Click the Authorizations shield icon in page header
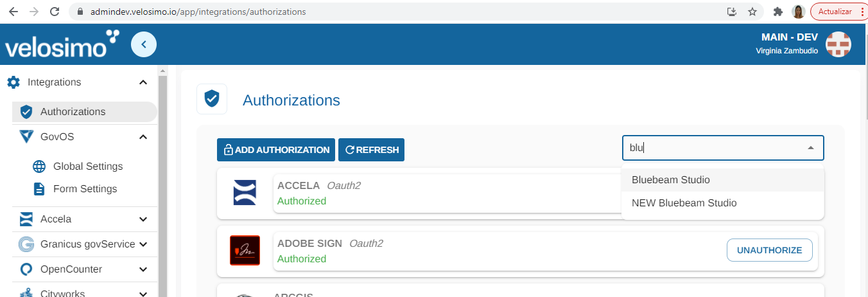868x297 pixels. 212,99
